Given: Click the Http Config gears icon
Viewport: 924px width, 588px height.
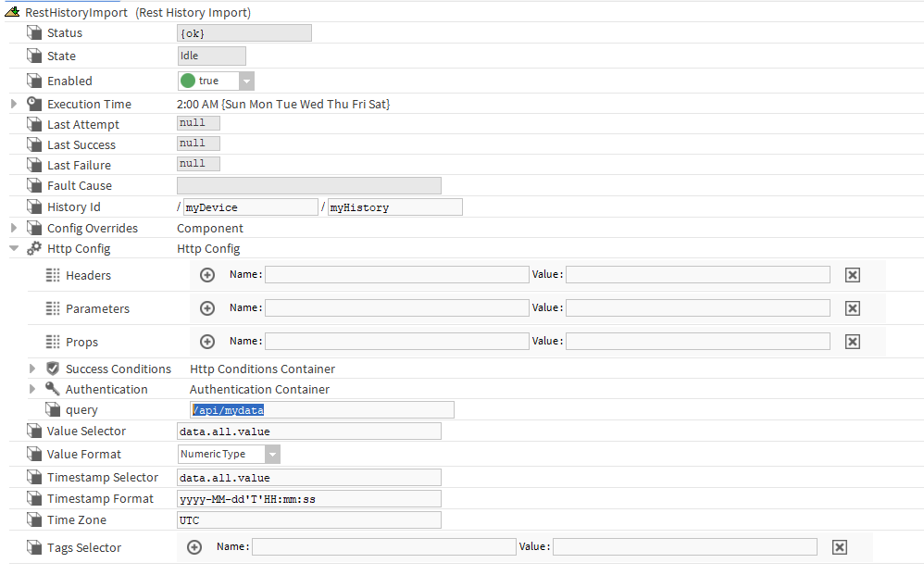Looking at the screenshot, I should [34, 248].
